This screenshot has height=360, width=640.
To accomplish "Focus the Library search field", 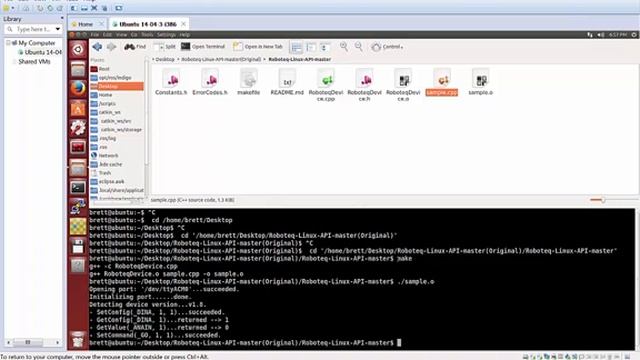I will (x=33, y=29).
